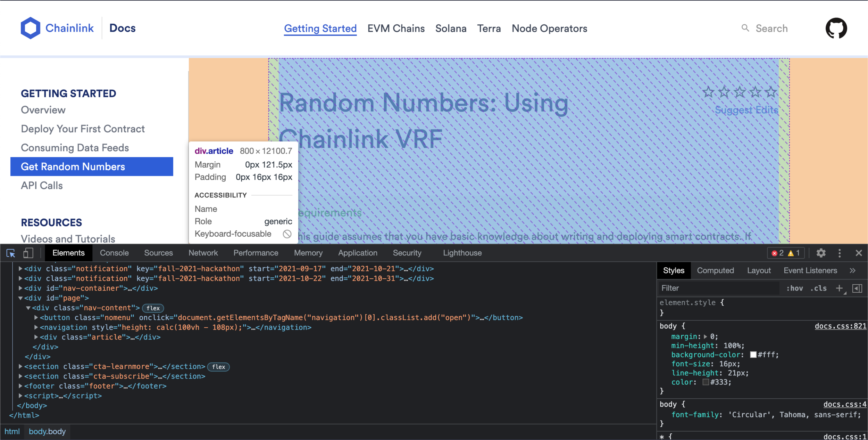This screenshot has height=440, width=868.
Task: Expand the margin shorthand property triangle
Action: [705, 336]
